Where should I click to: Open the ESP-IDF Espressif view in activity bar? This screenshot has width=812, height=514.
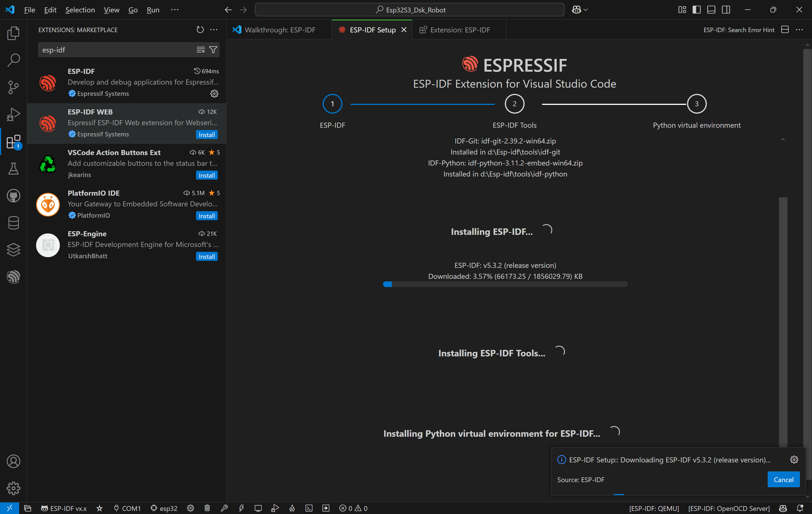pos(13,277)
